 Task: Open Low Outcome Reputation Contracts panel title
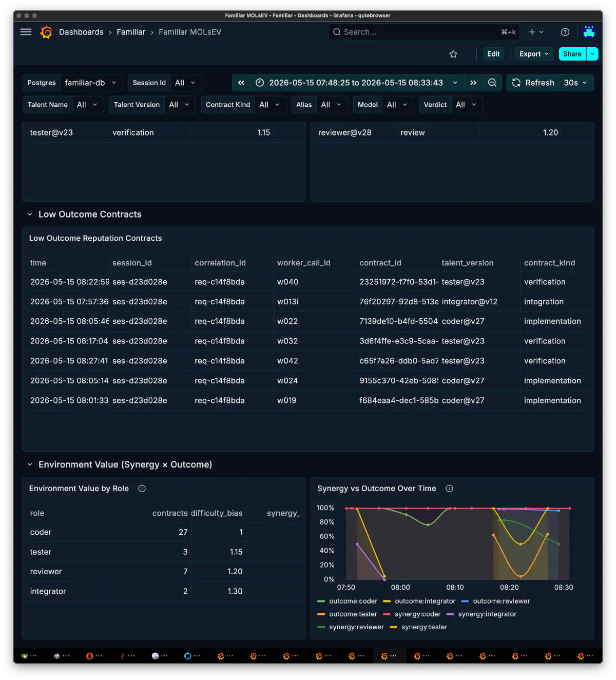[95, 238]
